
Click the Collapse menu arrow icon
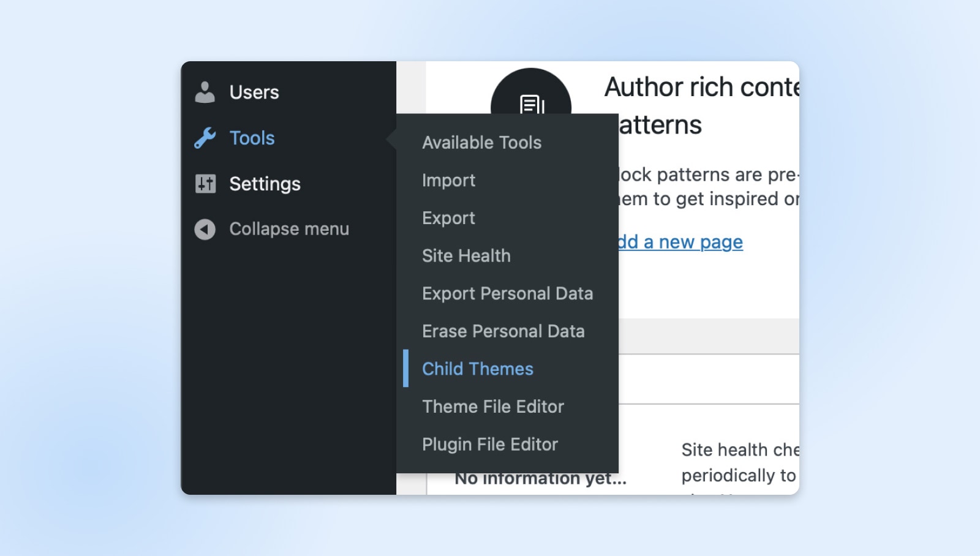point(205,229)
